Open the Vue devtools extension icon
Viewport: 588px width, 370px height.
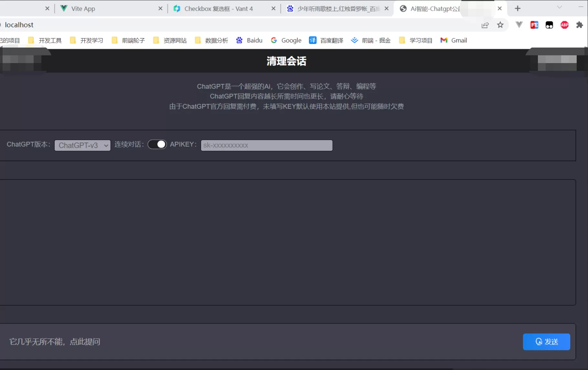click(519, 25)
